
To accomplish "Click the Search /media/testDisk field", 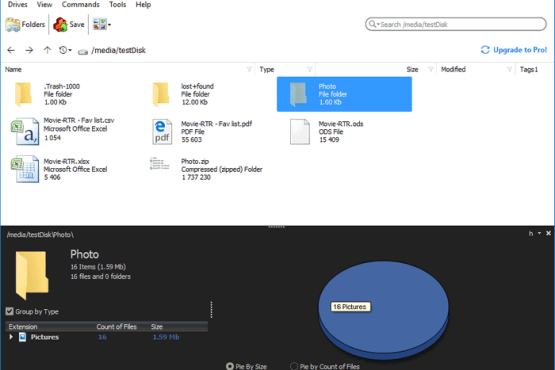I will point(456,24).
